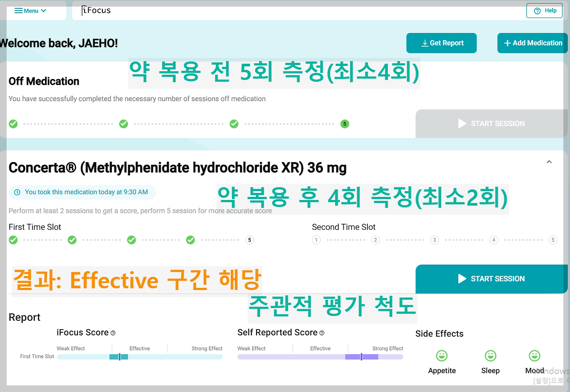Image resolution: width=570 pixels, height=392 pixels.
Task: Click the Concerta 36 mg medication title
Action: coord(178,168)
